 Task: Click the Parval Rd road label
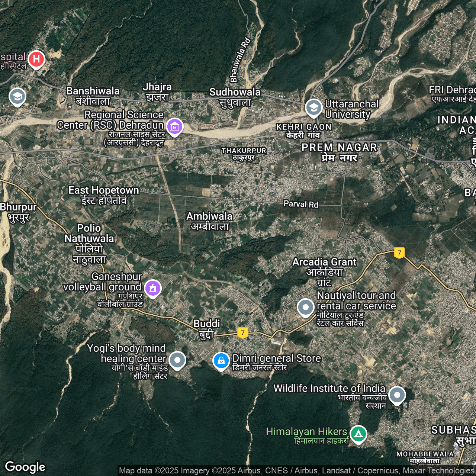pyautogui.click(x=301, y=204)
